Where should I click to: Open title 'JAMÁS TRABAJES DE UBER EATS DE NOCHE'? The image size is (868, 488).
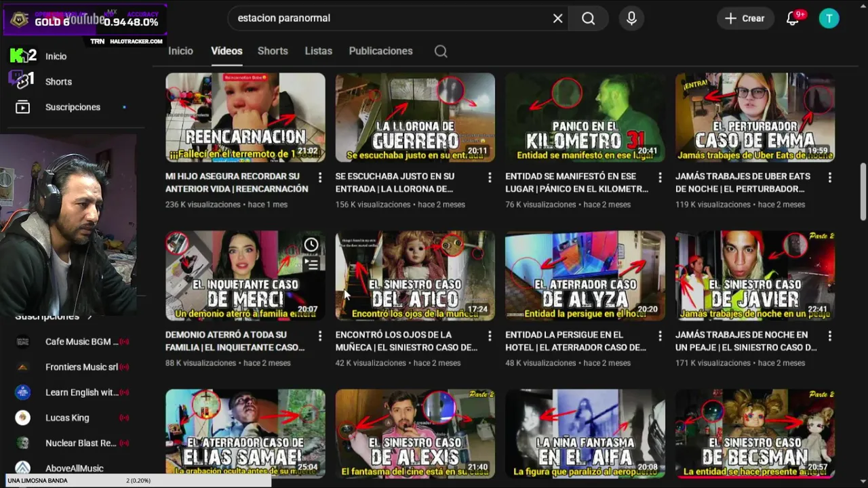pyautogui.click(x=743, y=182)
